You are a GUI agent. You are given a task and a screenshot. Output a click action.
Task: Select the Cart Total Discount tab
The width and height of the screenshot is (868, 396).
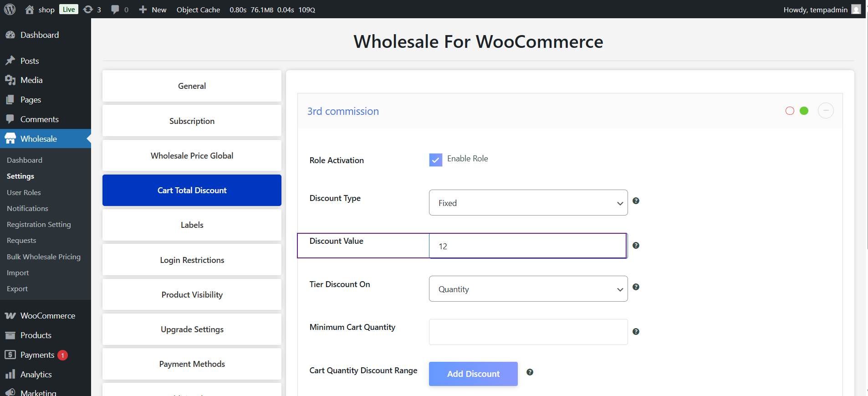[192, 190]
